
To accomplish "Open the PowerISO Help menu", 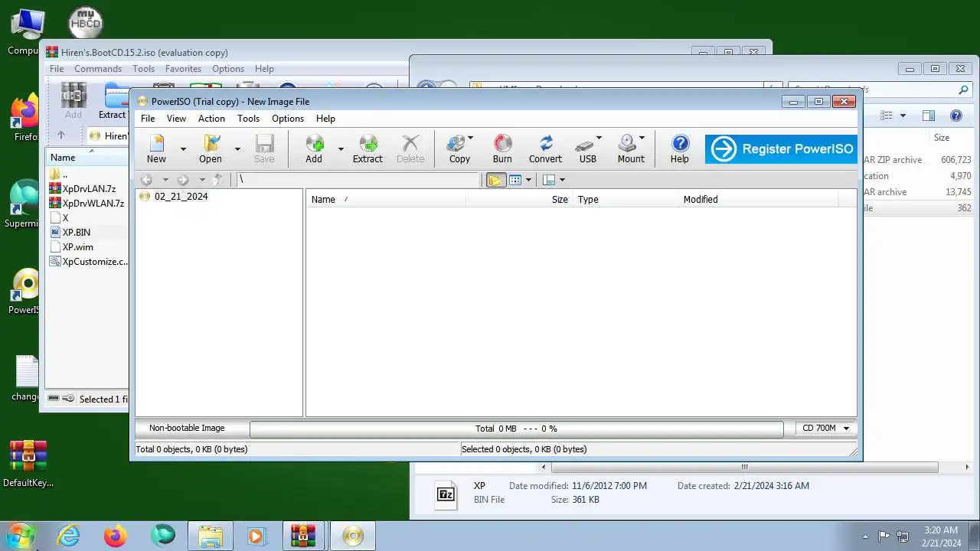I will 325,119.
